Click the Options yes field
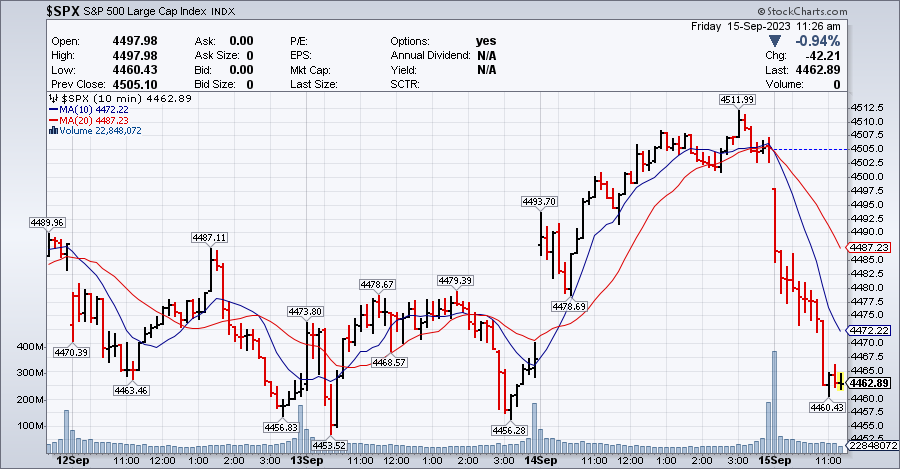Screen dimensions: 900x469 click(x=486, y=41)
